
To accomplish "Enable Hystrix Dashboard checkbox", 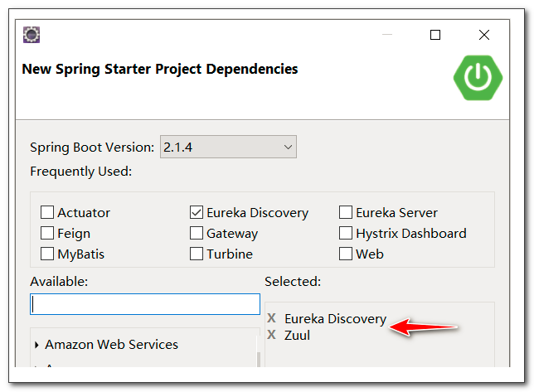I will pos(346,233).
